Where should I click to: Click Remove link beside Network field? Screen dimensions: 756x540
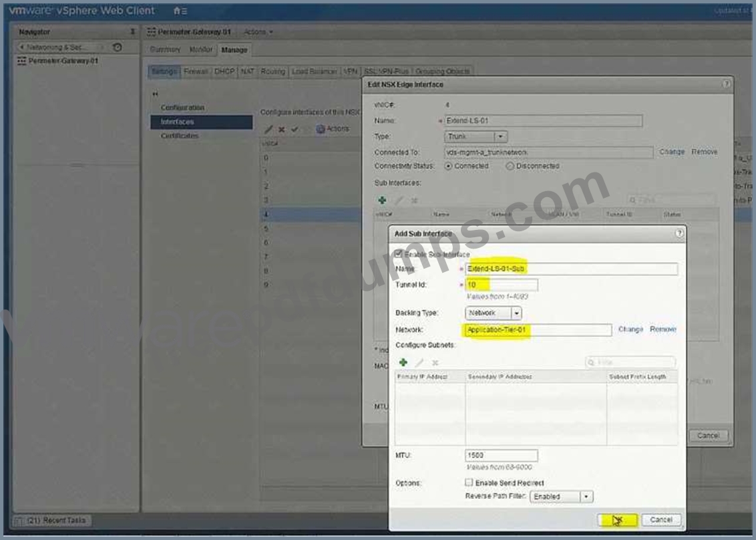coord(663,329)
